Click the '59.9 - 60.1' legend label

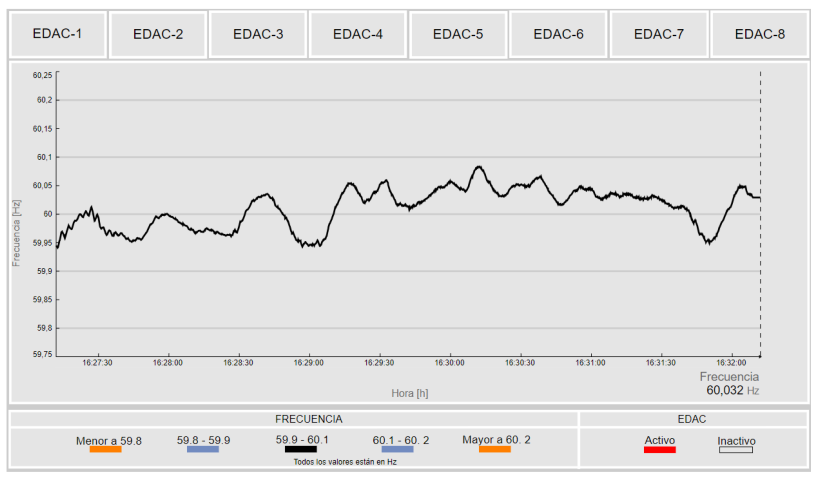(x=302, y=440)
